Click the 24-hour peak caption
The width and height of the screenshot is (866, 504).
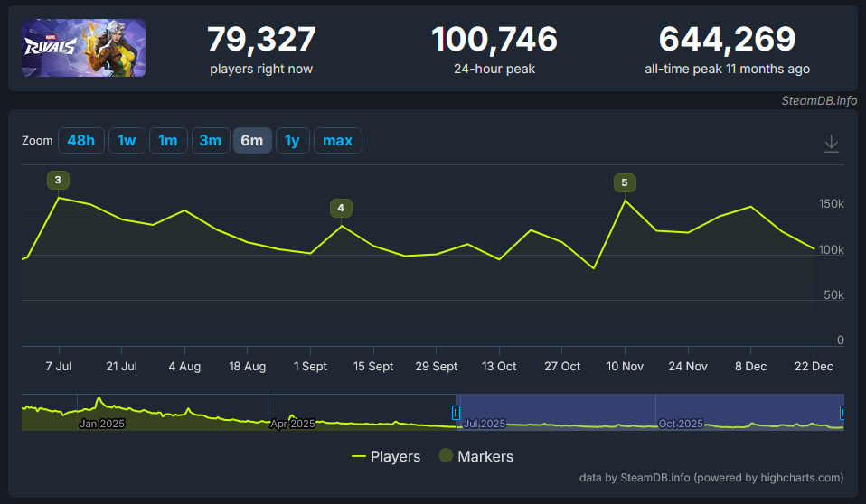(494, 69)
